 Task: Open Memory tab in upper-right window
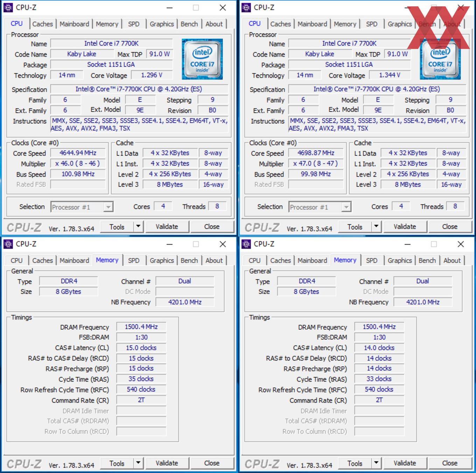345,24
